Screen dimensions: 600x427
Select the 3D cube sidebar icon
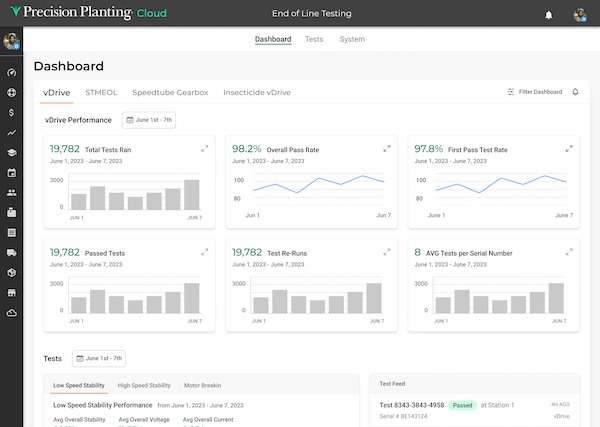pyautogui.click(x=11, y=272)
